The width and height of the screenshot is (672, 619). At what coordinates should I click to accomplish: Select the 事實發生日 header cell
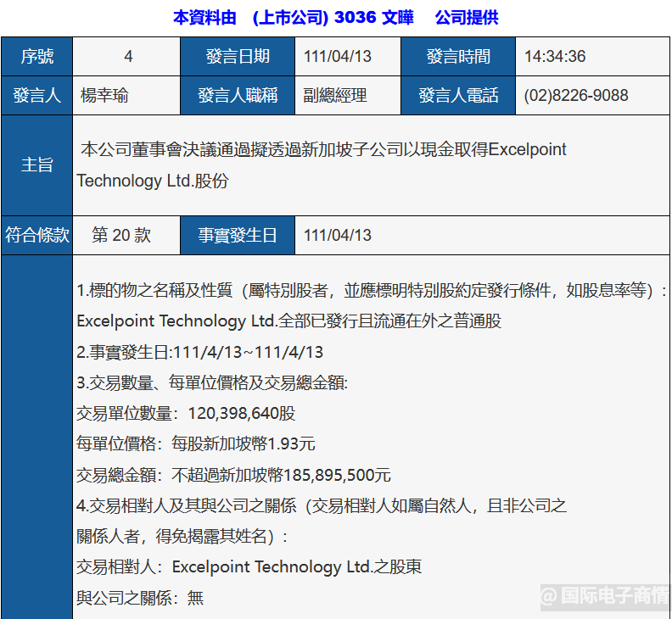[x=238, y=235]
